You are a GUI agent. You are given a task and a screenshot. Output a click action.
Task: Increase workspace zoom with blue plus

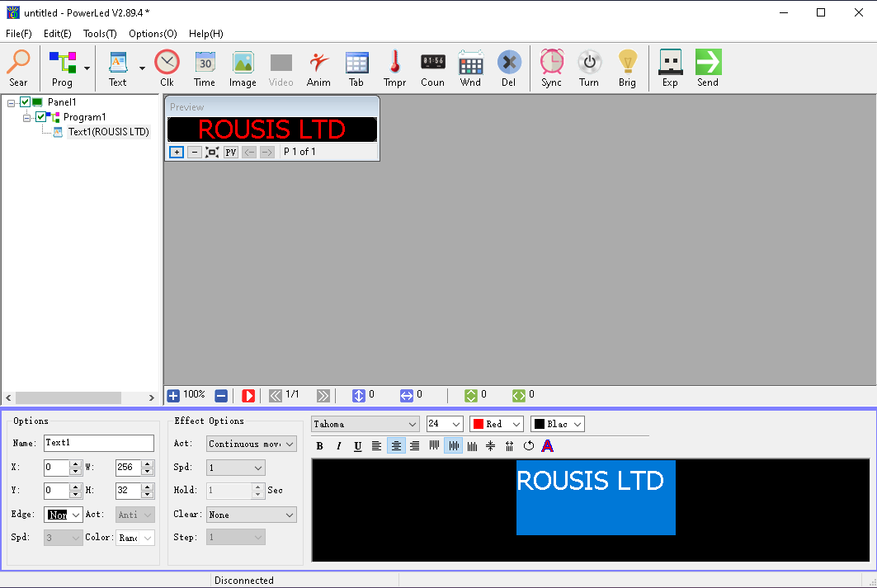[x=173, y=396]
